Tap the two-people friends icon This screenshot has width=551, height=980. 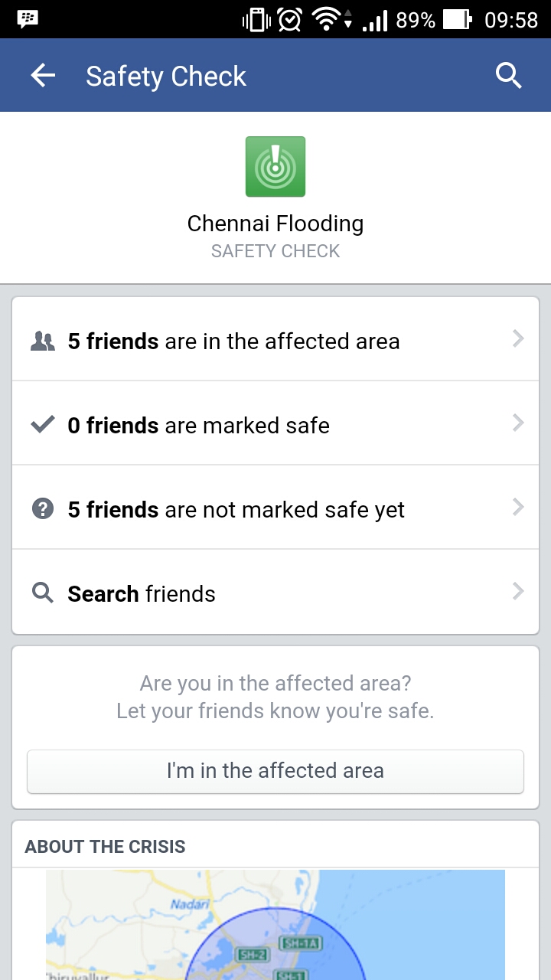coord(43,341)
